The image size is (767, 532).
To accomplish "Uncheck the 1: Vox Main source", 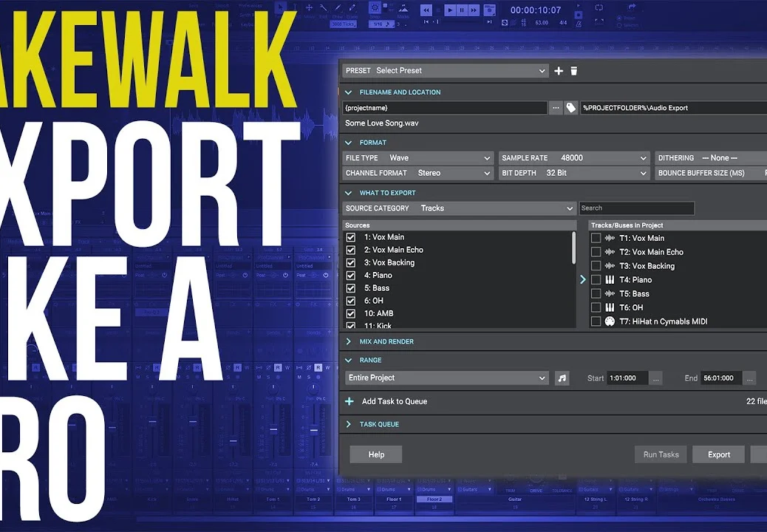I will tap(351, 237).
